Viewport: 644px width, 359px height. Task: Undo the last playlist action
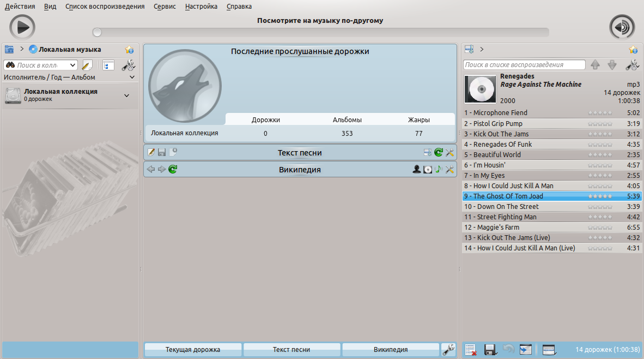click(x=508, y=350)
